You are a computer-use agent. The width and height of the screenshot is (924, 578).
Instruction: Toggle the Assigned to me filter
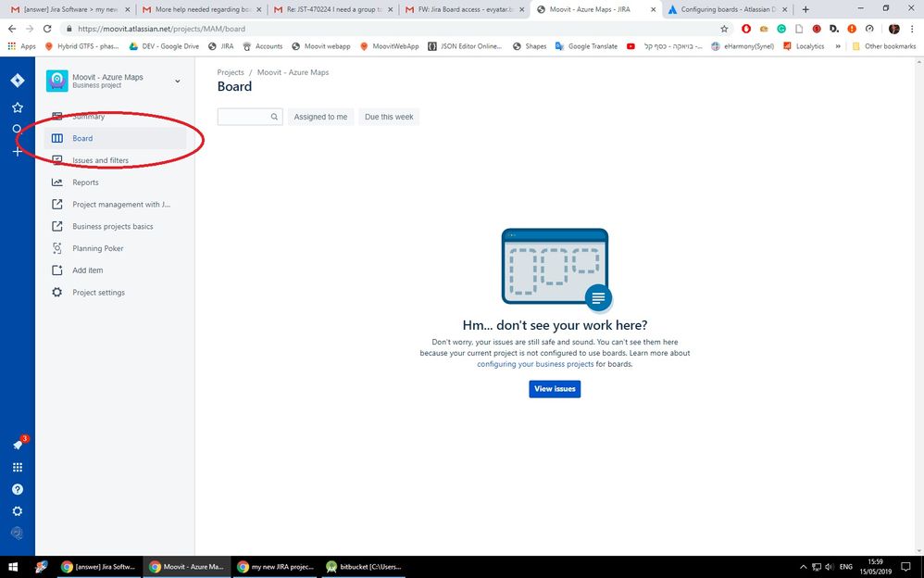click(320, 117)
